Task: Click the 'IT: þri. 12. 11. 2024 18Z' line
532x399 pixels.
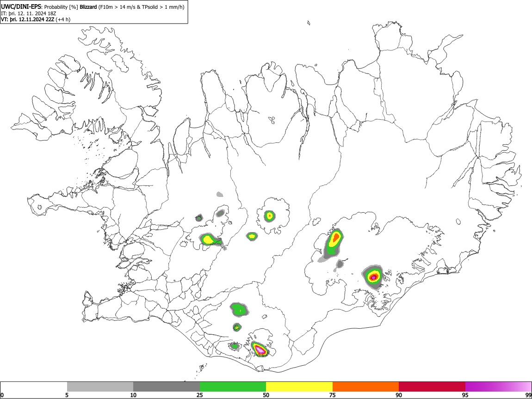Action: coord(29,13)
